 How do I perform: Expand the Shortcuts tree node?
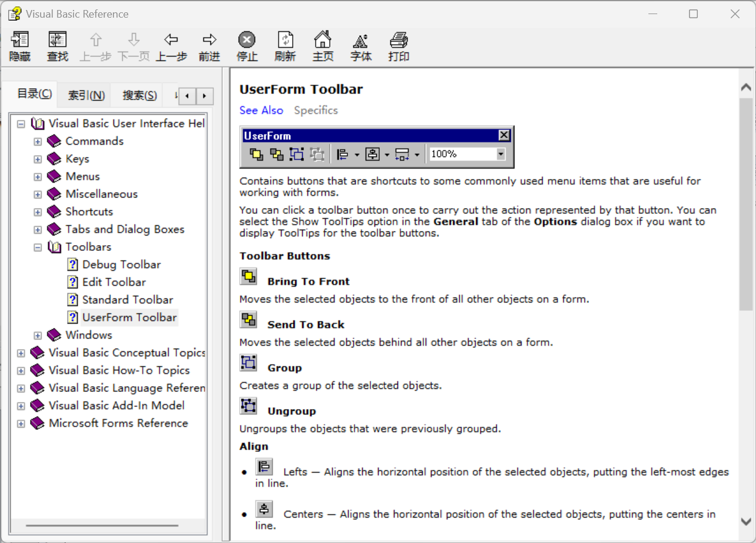coord(38,212)
